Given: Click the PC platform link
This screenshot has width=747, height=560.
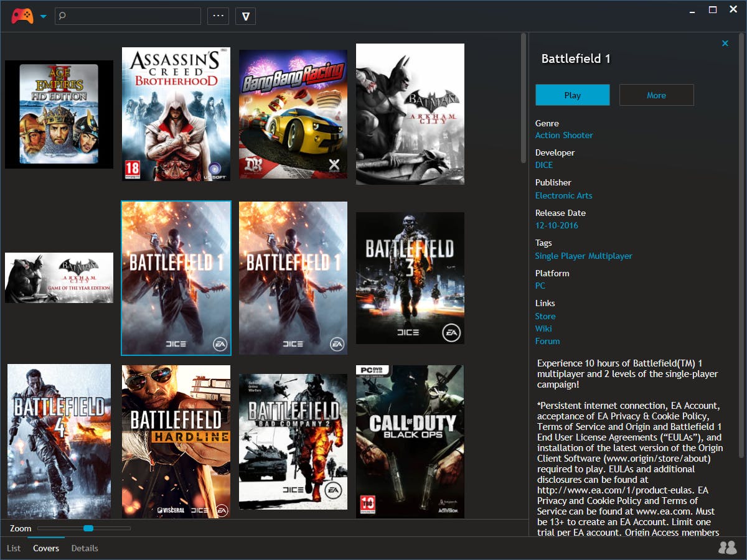Looking at the screenshot, I should tap(540, 286).
